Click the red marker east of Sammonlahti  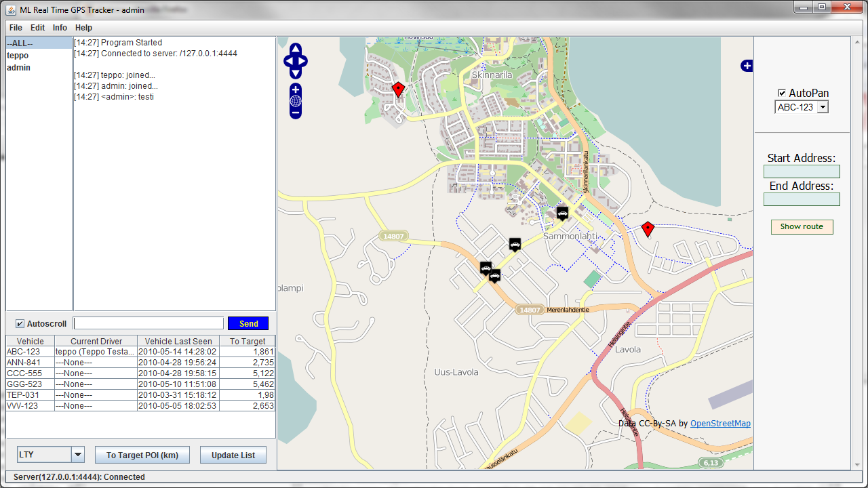(x=648, y=230)
